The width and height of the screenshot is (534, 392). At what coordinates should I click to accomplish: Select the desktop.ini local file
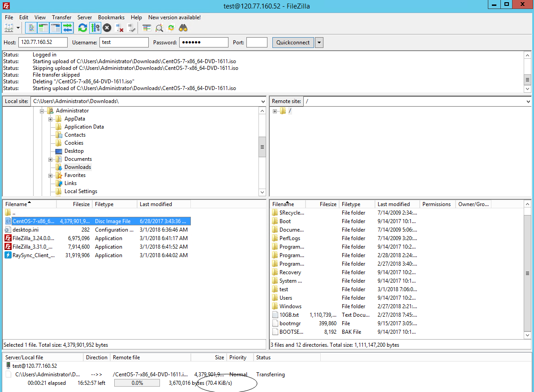[97, 229]
